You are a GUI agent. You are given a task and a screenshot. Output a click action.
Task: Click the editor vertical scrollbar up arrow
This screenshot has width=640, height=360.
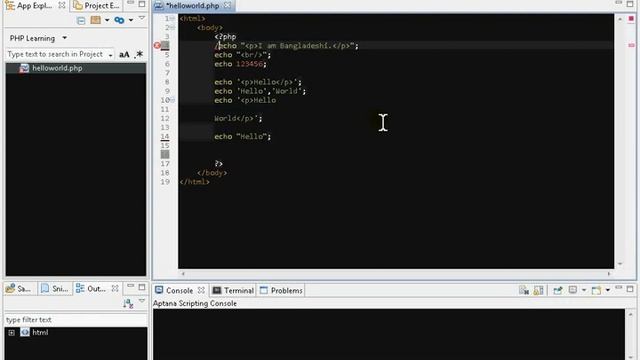pos(620,19)
